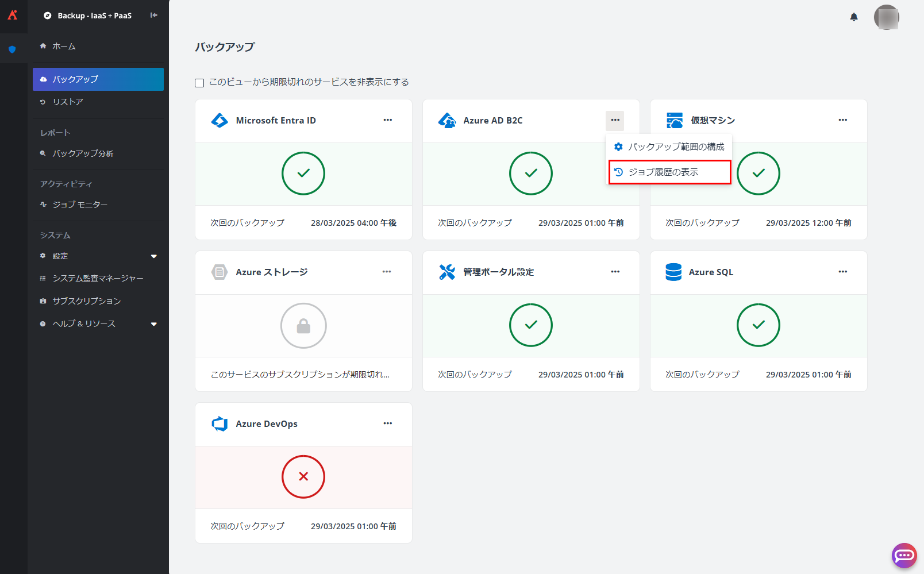Image resolution: width=924 pixels, height=574 pixels.
Task: Open システム監査マネージャー
Action: [98, 278]
